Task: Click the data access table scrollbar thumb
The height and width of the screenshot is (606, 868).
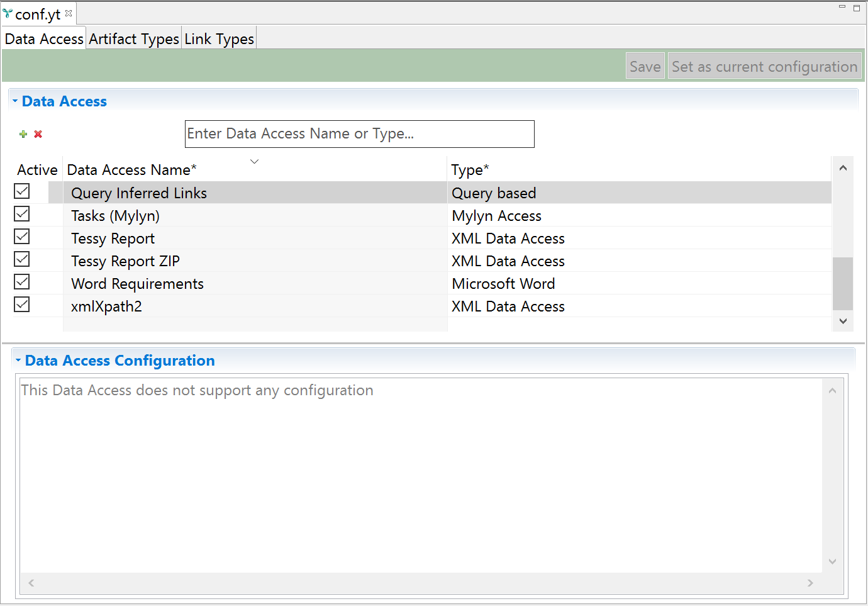Action: coord(843,283)
